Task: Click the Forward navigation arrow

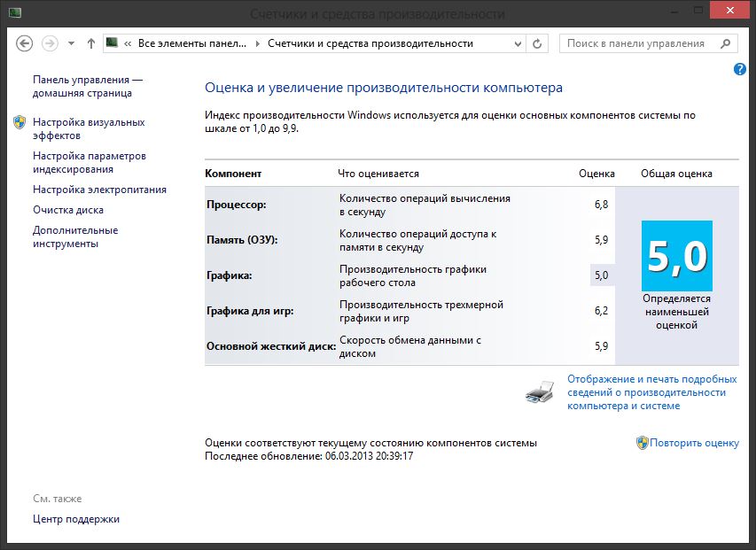Action: click(51, 43)
